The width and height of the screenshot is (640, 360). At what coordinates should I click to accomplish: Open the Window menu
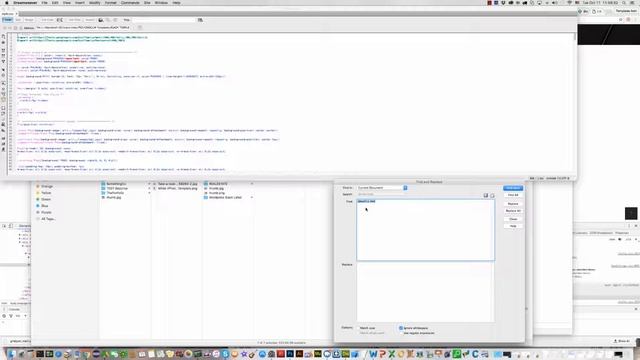161,3
